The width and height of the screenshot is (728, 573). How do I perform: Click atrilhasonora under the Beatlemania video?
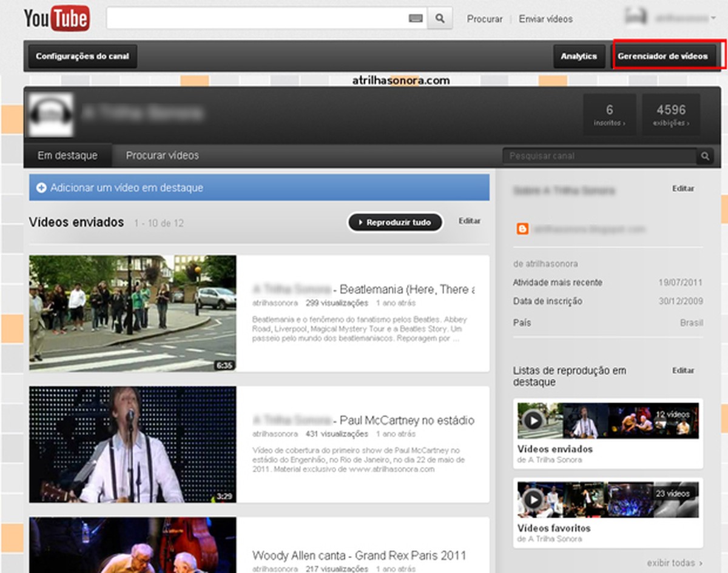tap(275, 303)
